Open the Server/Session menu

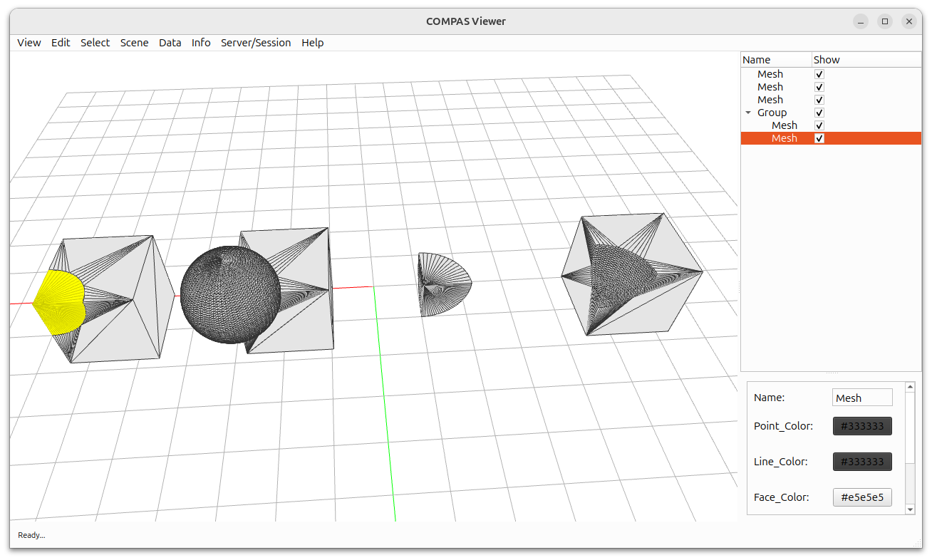pyautogui.click(x=256, y=43)
